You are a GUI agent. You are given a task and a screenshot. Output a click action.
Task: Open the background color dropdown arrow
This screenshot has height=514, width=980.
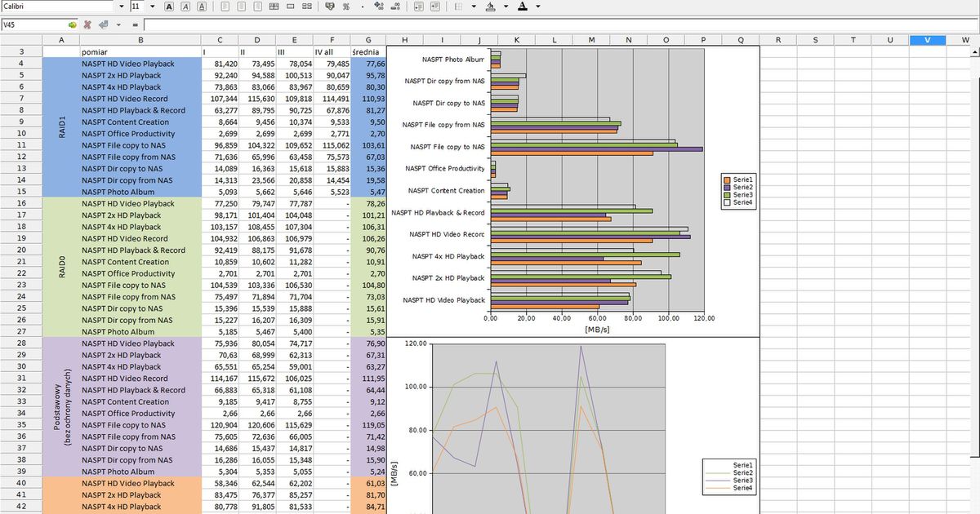pyautogui.click(x=506, y=6)
